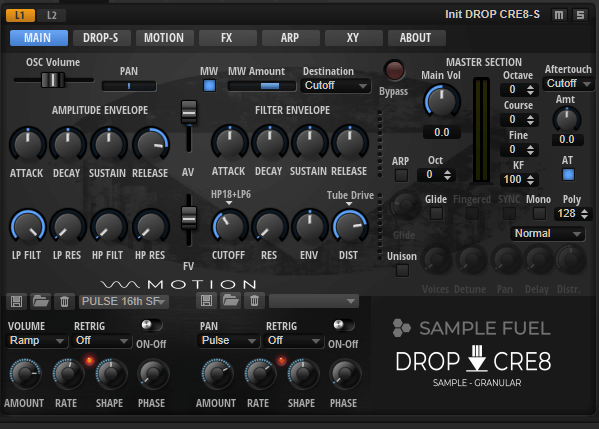
Task: Enable the Glide checkbox
Action: click(436, 213)
